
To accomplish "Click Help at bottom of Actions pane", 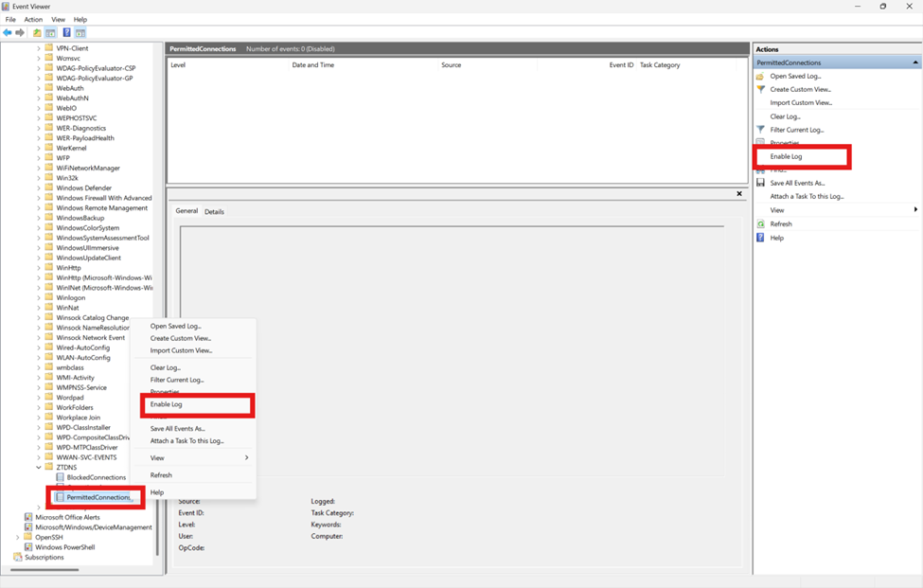I will pos(777,236).
